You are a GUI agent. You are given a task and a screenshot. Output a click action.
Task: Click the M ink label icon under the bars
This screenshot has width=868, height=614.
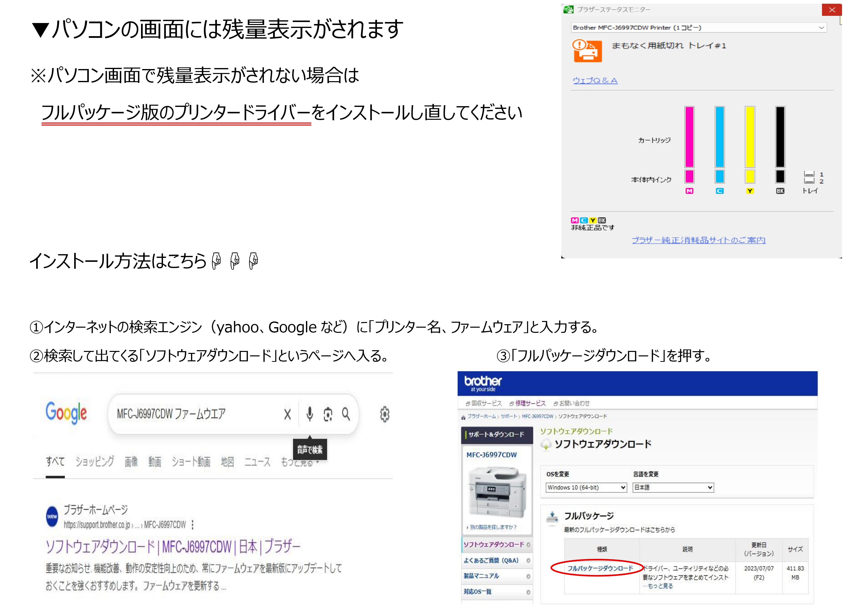[689, 191]
